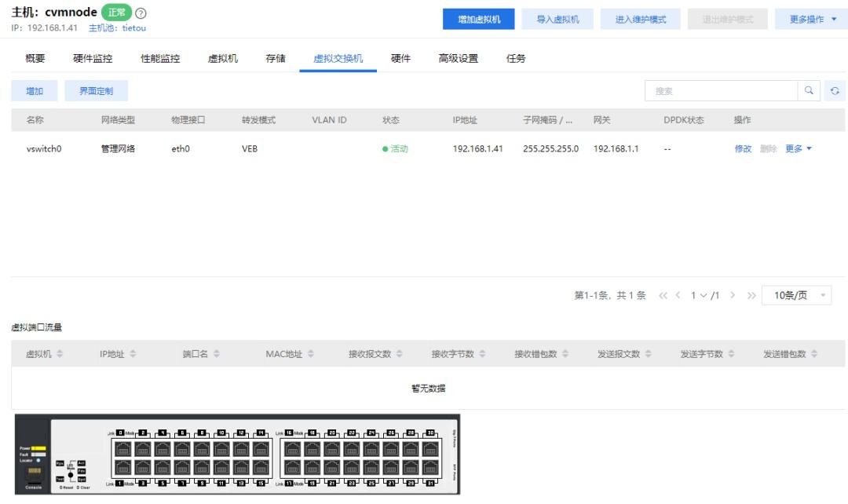This screenshot has height=504, width=848.
Task: Open help via the question mark icon beside cvmnode
Action: (x=140, y=13)
